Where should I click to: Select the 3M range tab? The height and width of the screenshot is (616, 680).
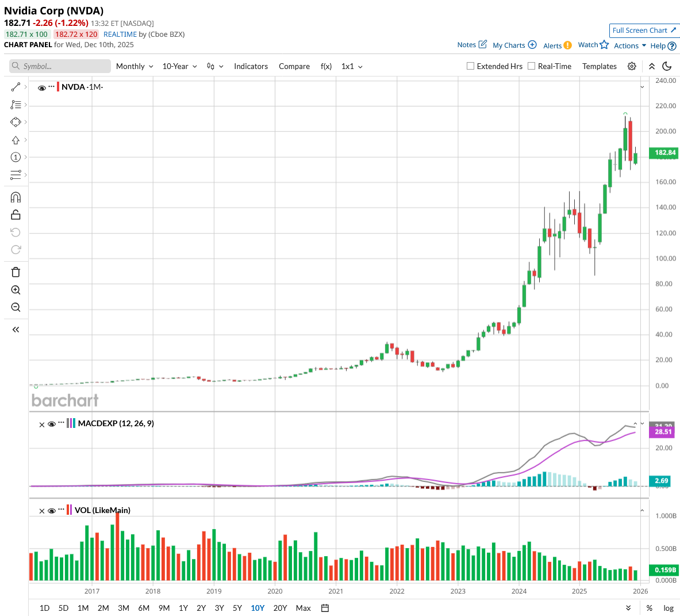tap(124, 608)
